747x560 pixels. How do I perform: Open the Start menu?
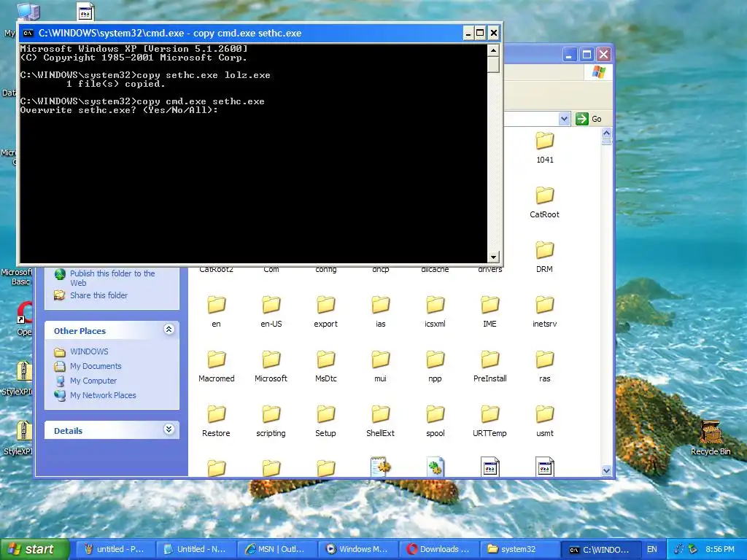(34, 549)
